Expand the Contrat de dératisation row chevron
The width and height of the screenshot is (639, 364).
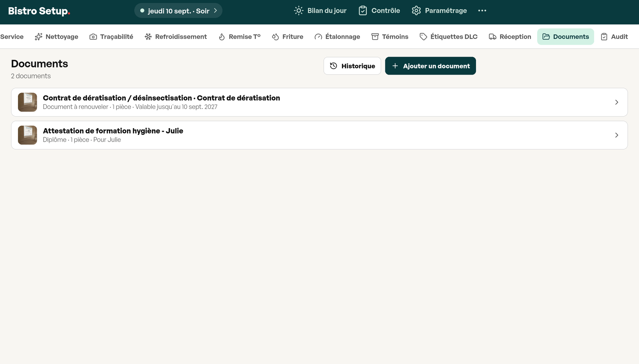coord(617,102)
